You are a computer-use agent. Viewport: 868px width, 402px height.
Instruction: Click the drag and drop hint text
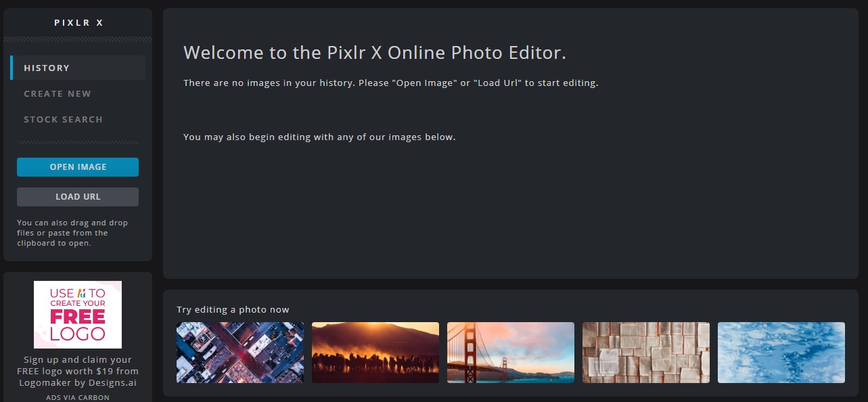[72, 233]
